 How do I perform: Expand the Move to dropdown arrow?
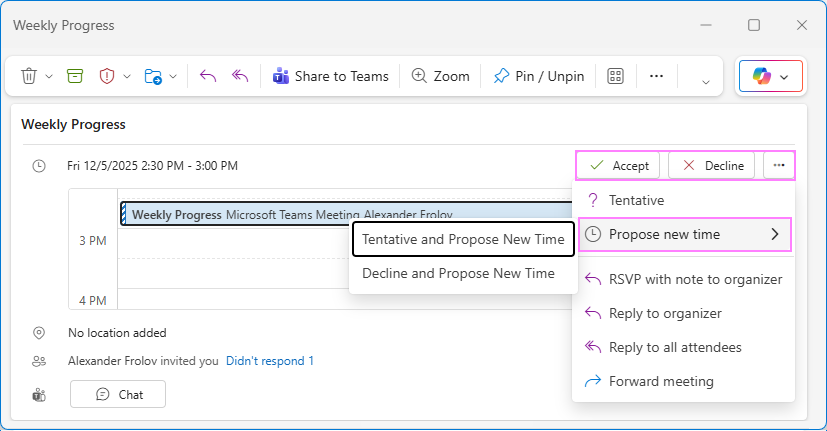(x=173, y=76)
